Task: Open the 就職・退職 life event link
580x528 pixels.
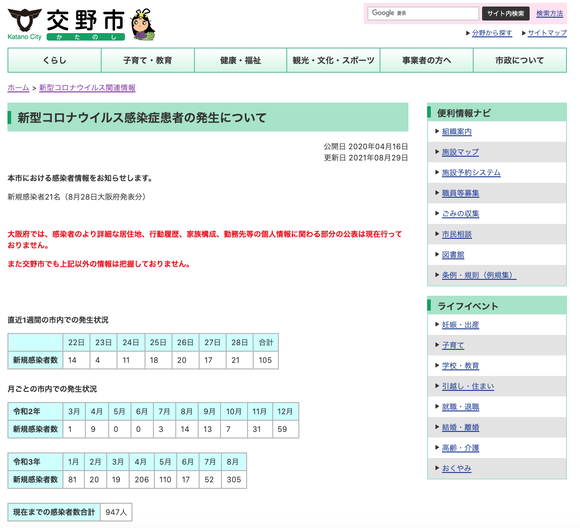Action: click(460, 407)
